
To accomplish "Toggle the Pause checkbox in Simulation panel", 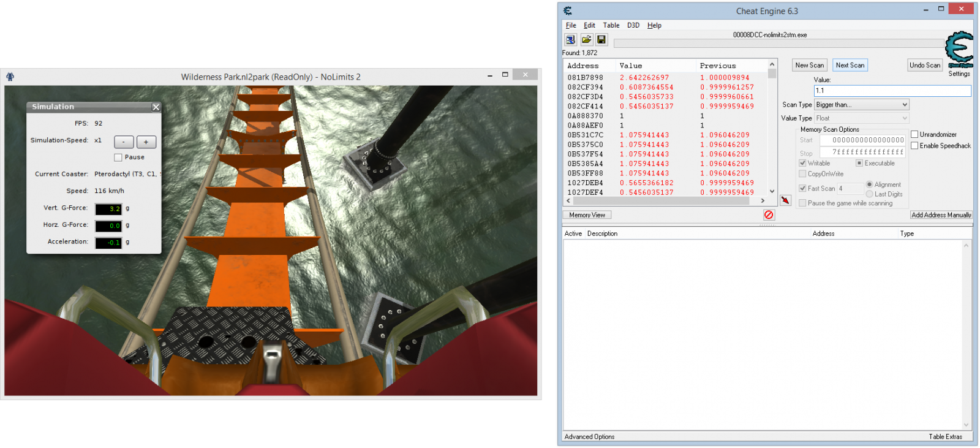I will tap(118, 158).
